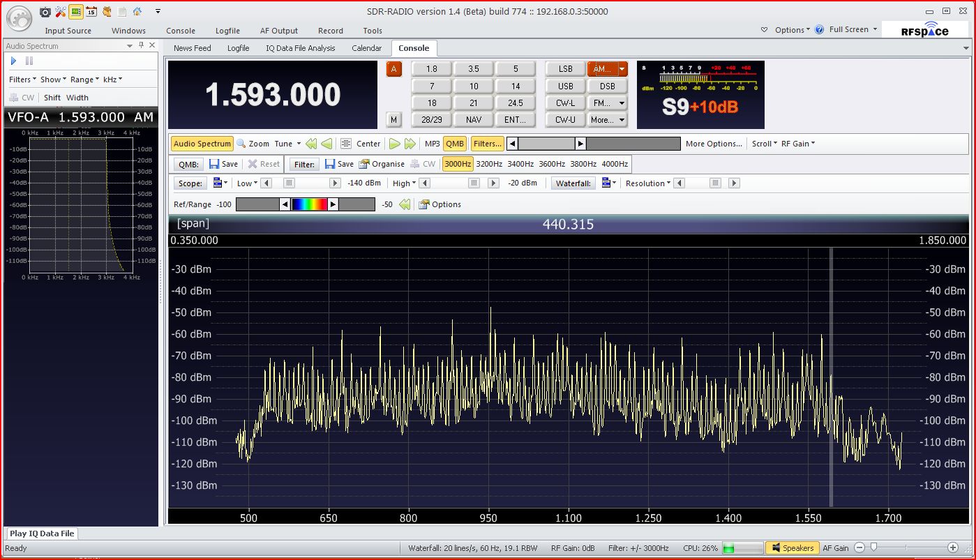The width and height of the screenshot is (976, 560).
Task: Click the Speakers icon in status bar
Action: pos(774,548)
